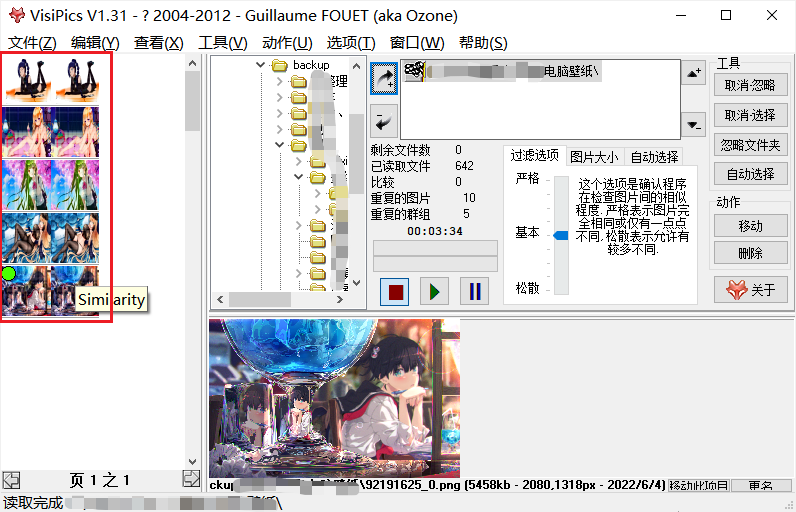Viewport: 796px width, 512px height.
Task: Click 自动选择 button in tools panel
Action: click(x=750, y=174)
